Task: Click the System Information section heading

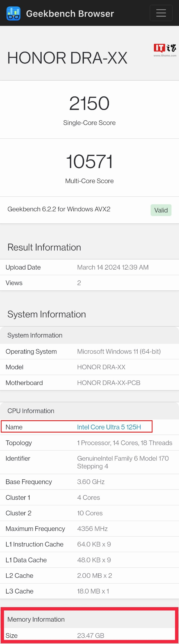Action: pyautogui.click(x=47, y=314)
